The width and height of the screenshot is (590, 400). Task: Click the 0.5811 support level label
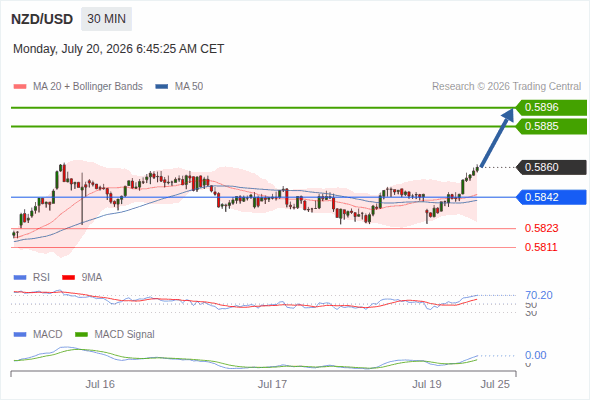pos(541,247)
